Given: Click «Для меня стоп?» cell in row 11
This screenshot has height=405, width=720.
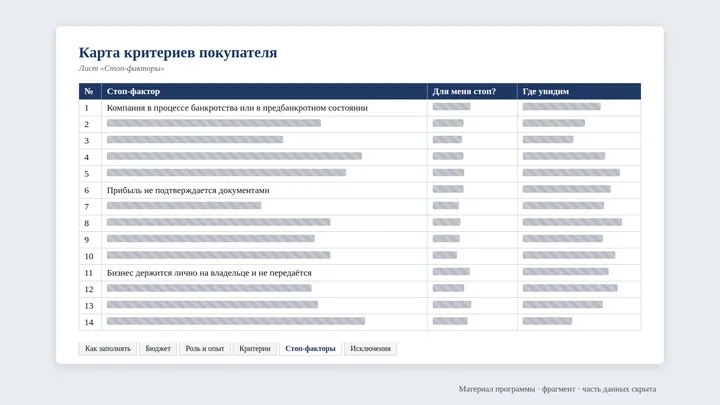Looking at the screenshot, I should [x=472, y=273].
